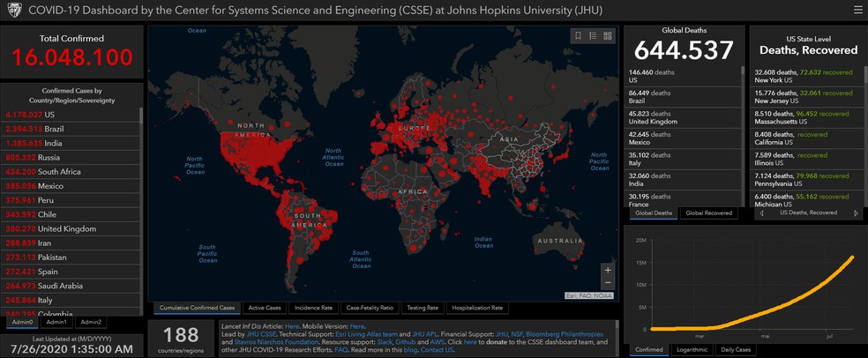Click Massachusetts US state row
Screen dimensions: 868x358
[808, 118]
